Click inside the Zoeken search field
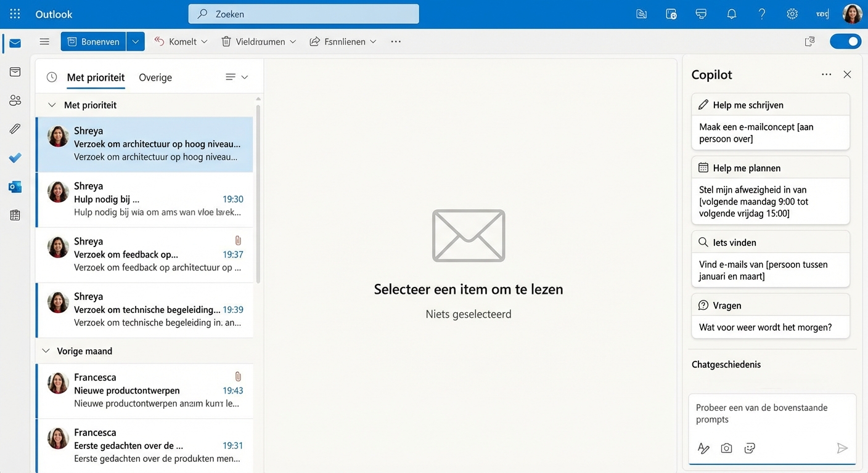Image resolution: width=868 pixels, height=473 pixels. (x=303, y=14)
